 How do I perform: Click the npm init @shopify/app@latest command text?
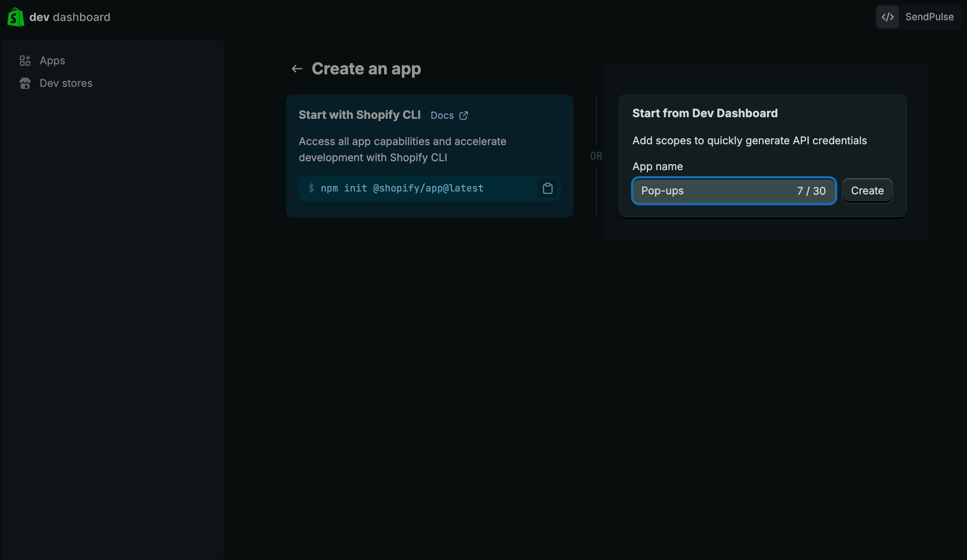point(402,188)
